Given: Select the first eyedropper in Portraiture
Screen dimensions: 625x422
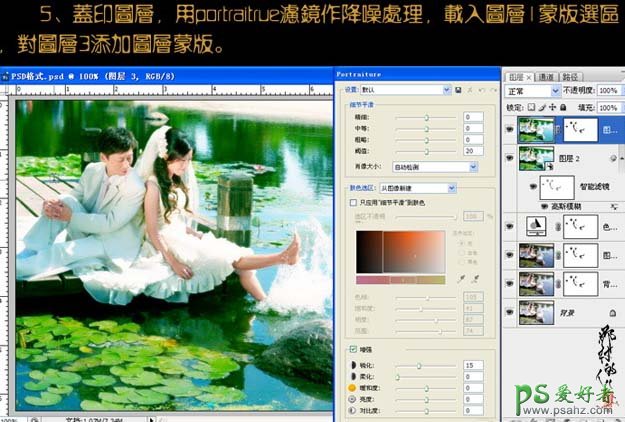Looking at the screenshot, I should pyautogui.click(x=459, y=280).
